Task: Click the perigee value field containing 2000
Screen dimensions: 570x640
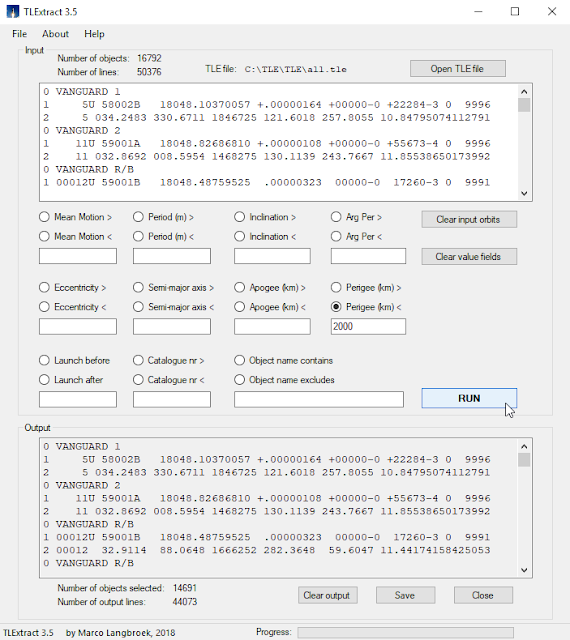Action: [x=368, y=327]
